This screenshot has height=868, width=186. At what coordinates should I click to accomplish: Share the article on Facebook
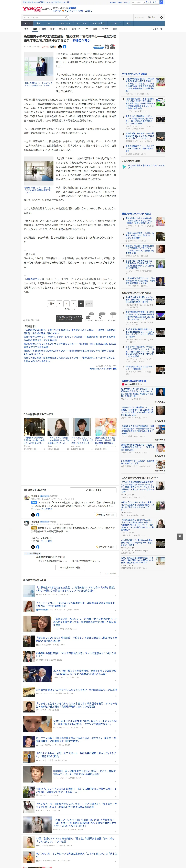[x=64, y=47]
